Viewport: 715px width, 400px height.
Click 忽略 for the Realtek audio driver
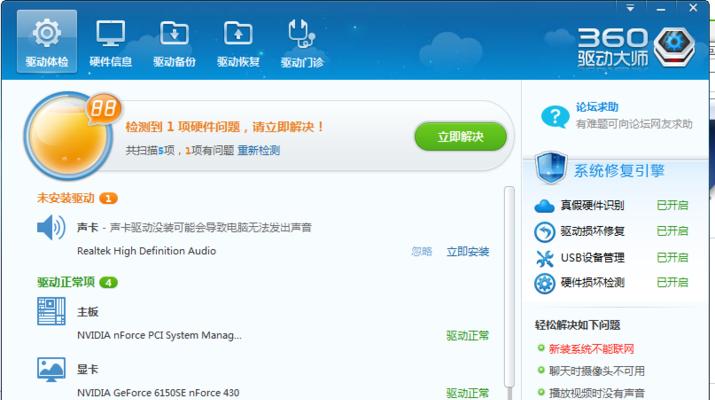[422, 251]
